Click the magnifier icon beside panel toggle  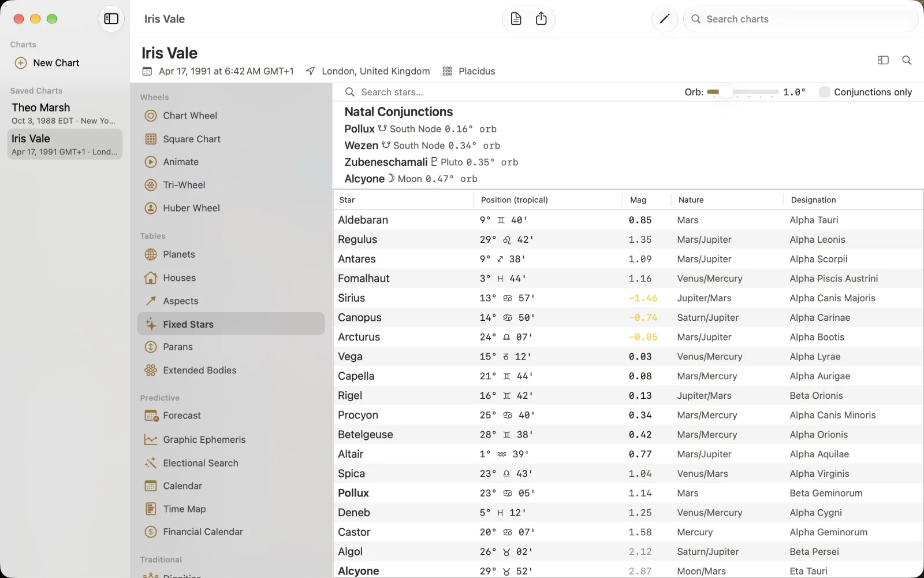click(x=907, y=60)
